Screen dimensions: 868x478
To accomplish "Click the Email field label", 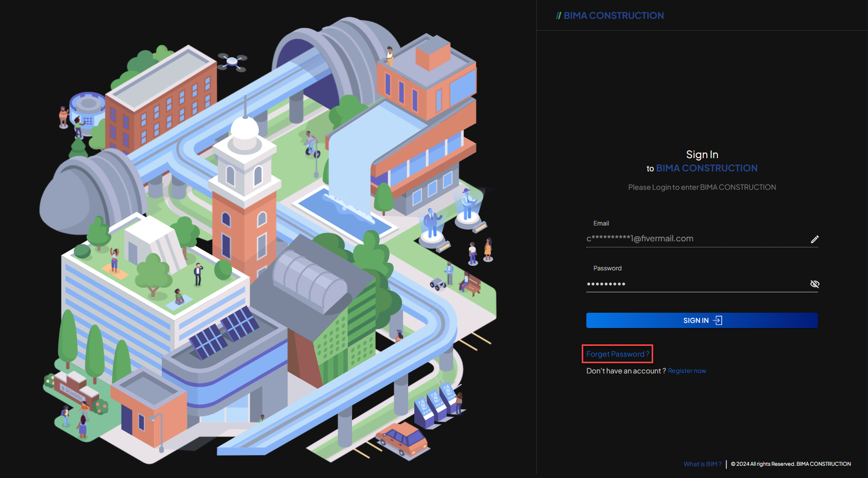I will [x=601, y=223].
